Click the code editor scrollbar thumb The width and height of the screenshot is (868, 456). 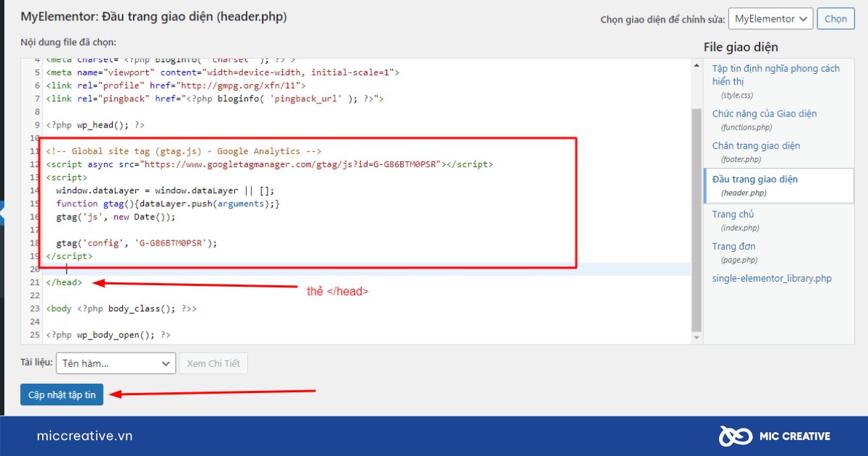pyautogui.click(x=697, y=219)
